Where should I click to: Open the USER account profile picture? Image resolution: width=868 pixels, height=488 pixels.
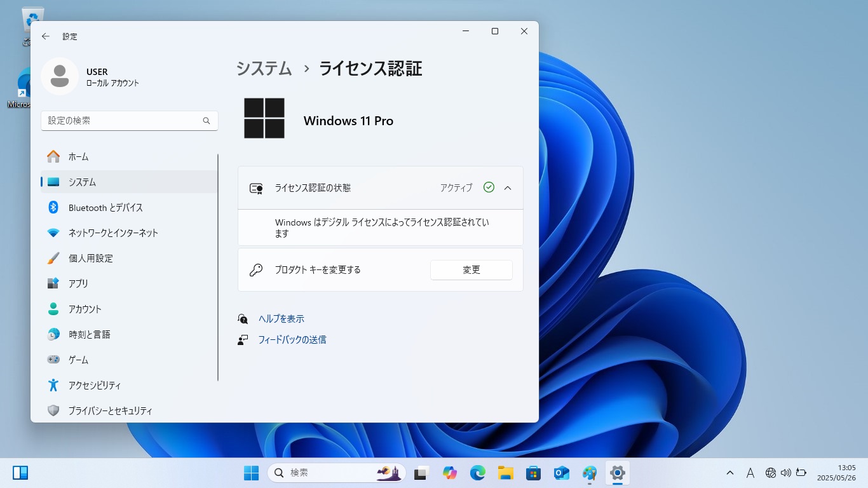(60, 76)
